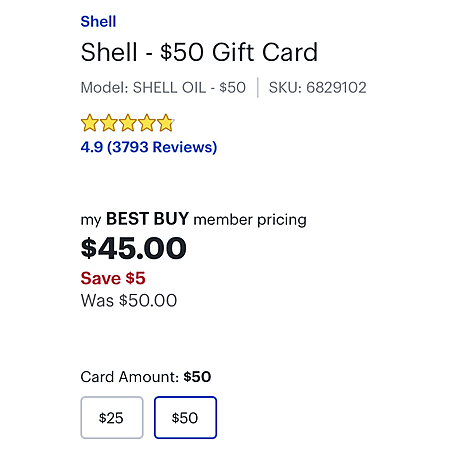Click the member pricing label text
This screenshot has height=450, width=450.
click(x=250, y=220)
